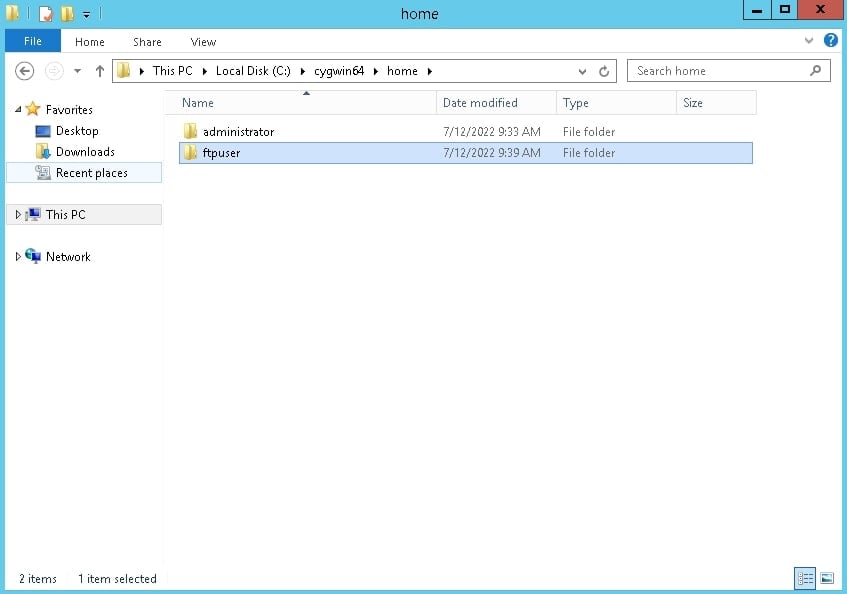Click the Desktop icon in Favorites

click(43, 131)
